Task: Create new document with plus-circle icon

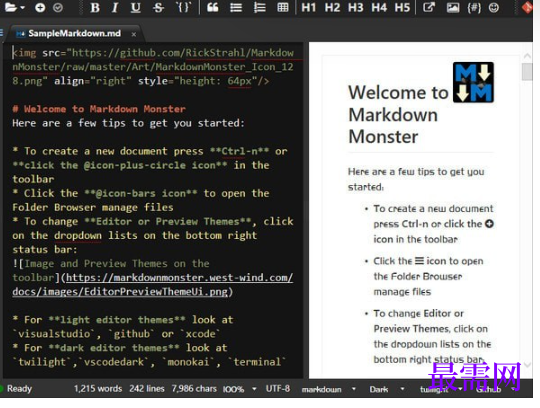Action: (40, 8)
